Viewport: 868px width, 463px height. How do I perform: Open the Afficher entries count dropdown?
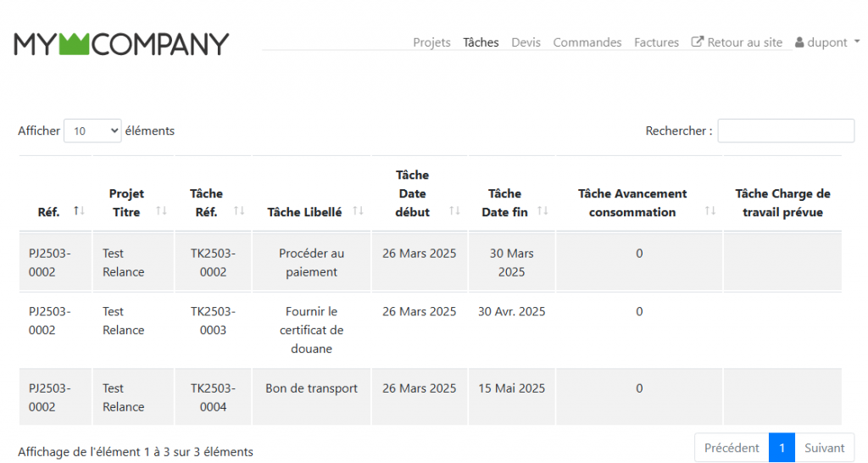(92, 131)
